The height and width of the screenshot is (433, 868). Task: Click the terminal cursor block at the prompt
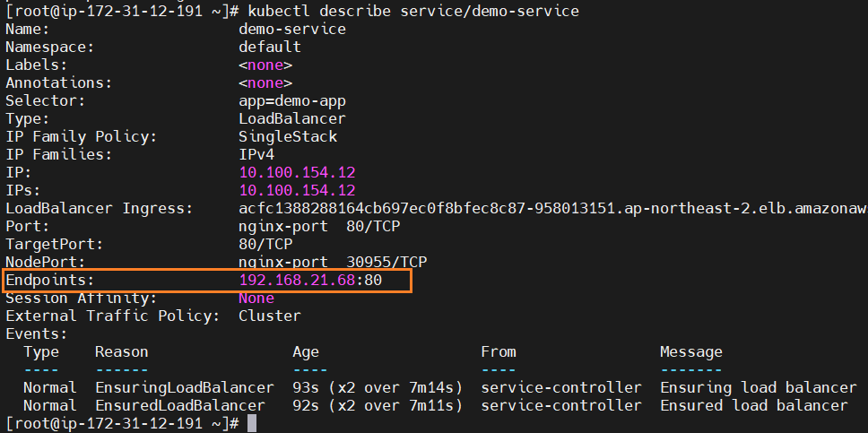252,423
